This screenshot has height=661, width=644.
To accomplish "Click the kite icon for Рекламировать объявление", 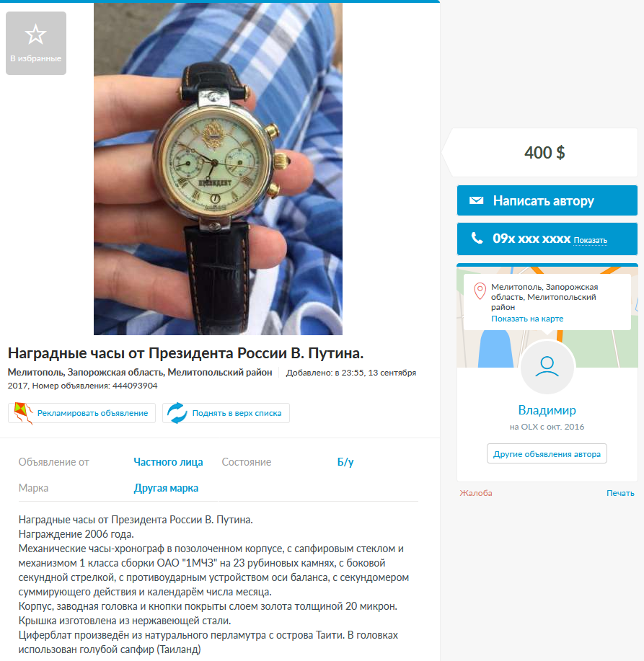I will (x=23, y=413).
